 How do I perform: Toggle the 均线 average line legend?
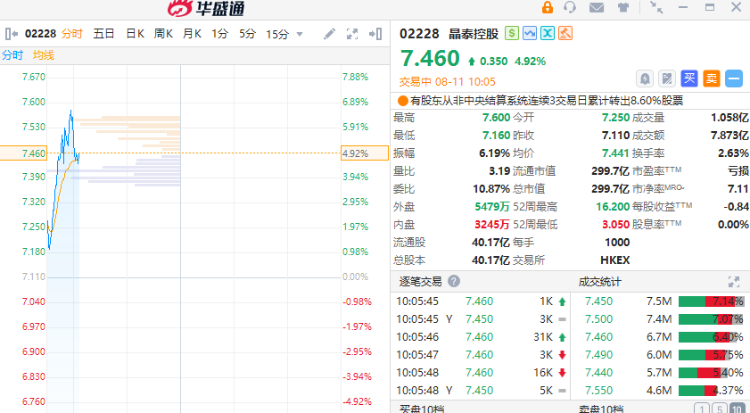point(44,55)
